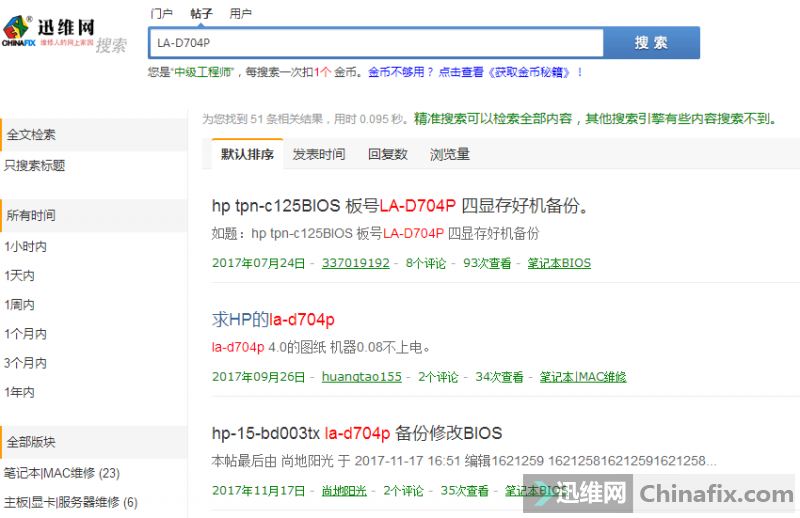Select the 93次查看 text
Viewport: 800px width, 518px height.
tap(487, 263)
